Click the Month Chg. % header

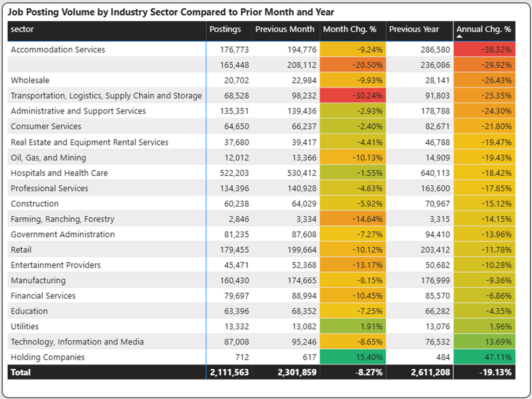click(350, 29)
